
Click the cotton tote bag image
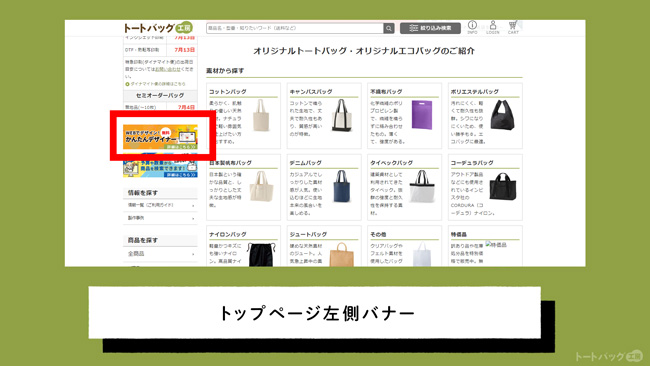(x=261, y=115)
